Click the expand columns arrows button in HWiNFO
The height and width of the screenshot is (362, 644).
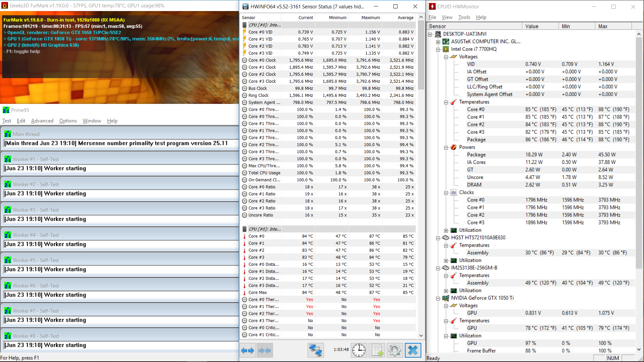coord(248,351)
